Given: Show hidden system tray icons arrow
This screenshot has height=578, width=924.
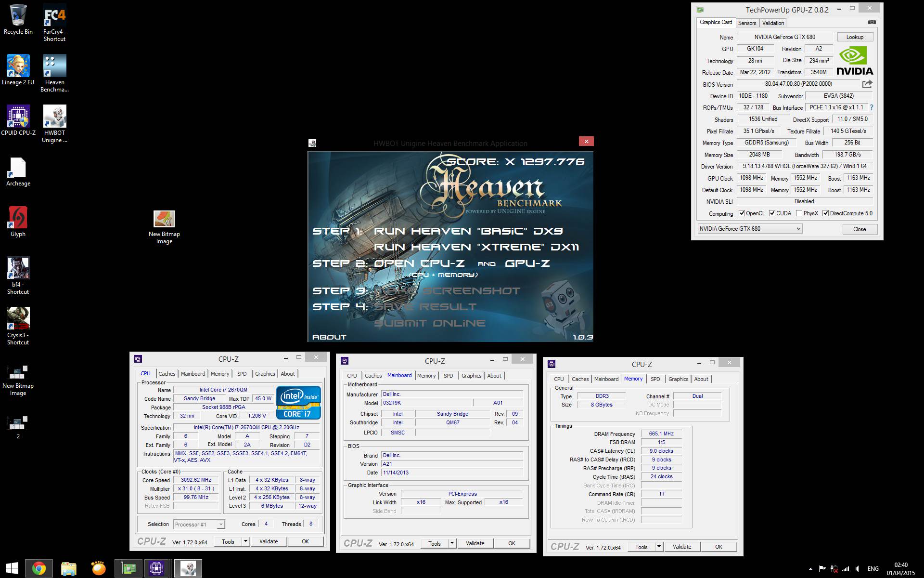Looking at the screenshot, I should (x=810, y=569).
